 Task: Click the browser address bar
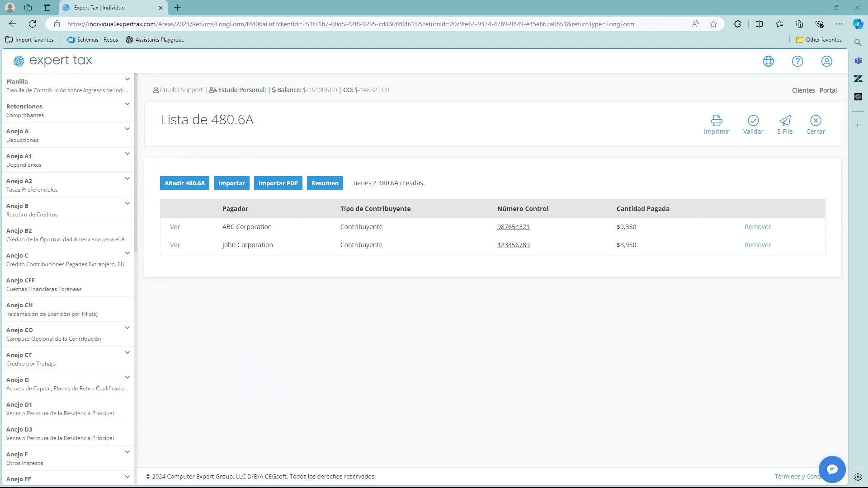(x=350, y=24)
